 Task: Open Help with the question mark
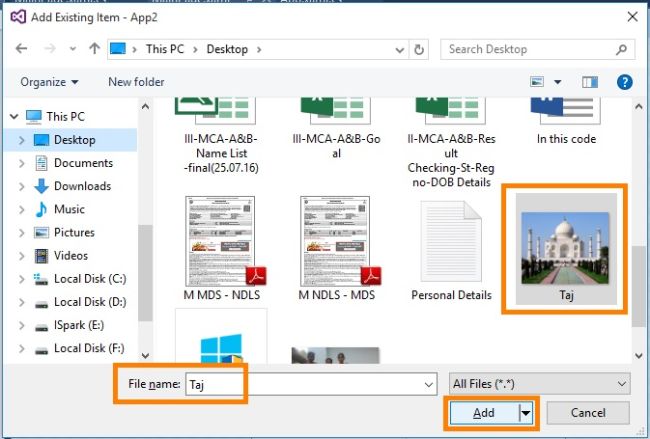click(624, 82)
